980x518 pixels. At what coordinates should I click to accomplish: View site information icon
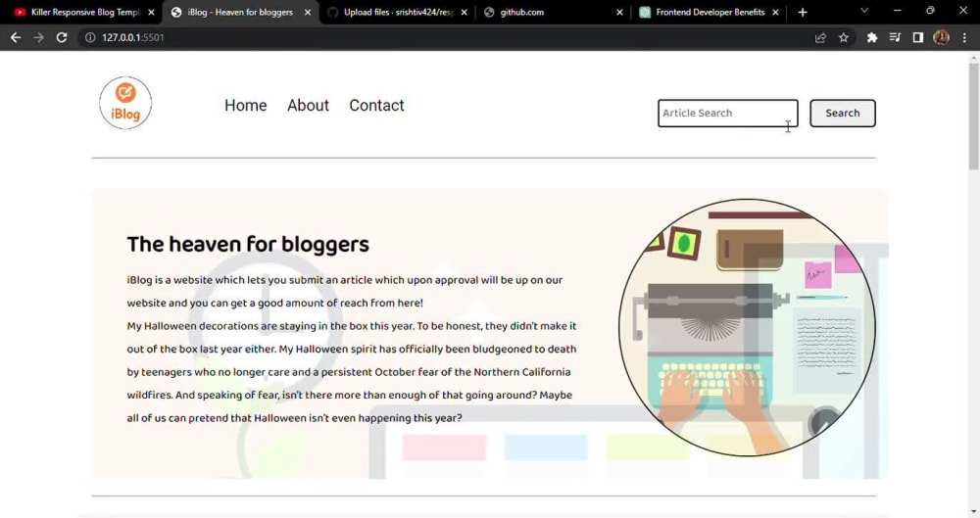tap(90, 37)
